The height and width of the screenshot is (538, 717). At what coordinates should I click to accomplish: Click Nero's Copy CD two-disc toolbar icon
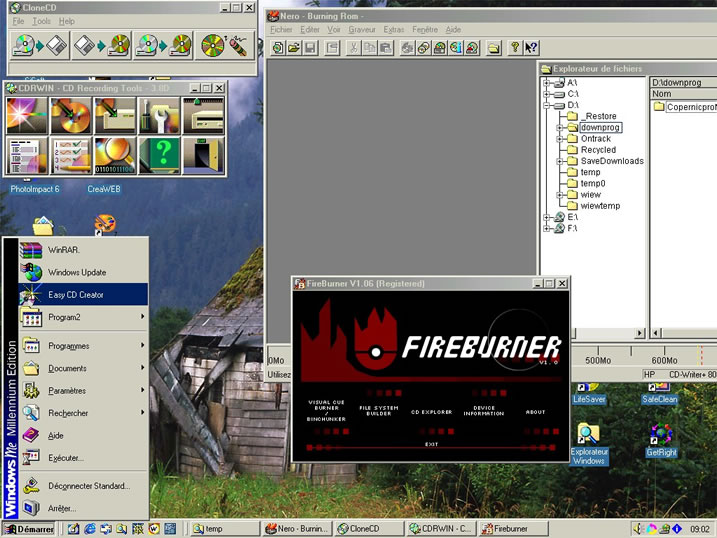click(423, 48)
